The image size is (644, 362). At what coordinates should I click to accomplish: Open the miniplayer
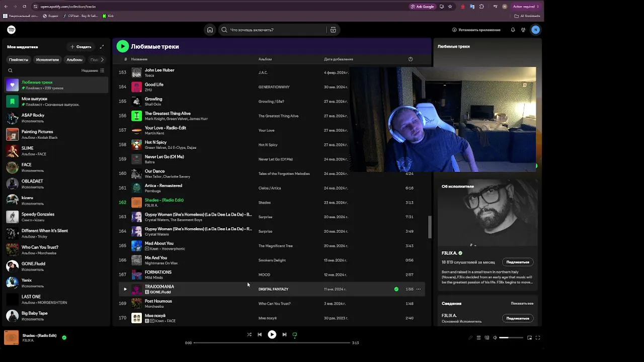point(529,338)
